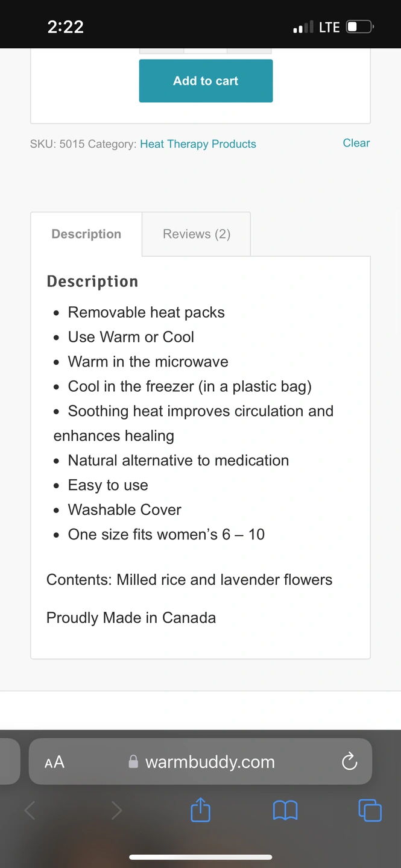Image resolution: width=401 pixels, height=868 pixels.
Task: Click the Clear link
Action: click(356, 143)
